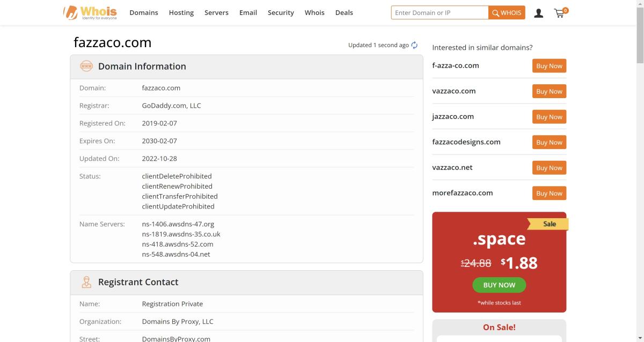Click the refresh icon beside Updated time
644x342 pixels.
[414, 46]
